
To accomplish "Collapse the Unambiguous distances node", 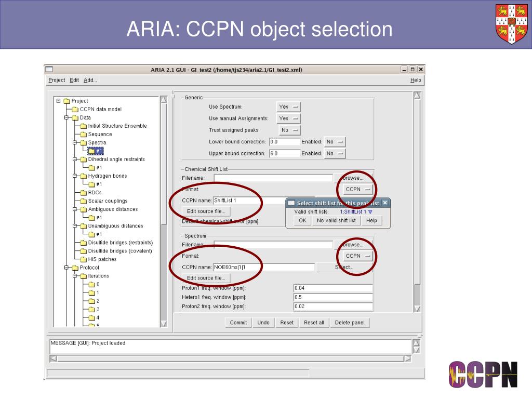I will (x=75, y=225).
